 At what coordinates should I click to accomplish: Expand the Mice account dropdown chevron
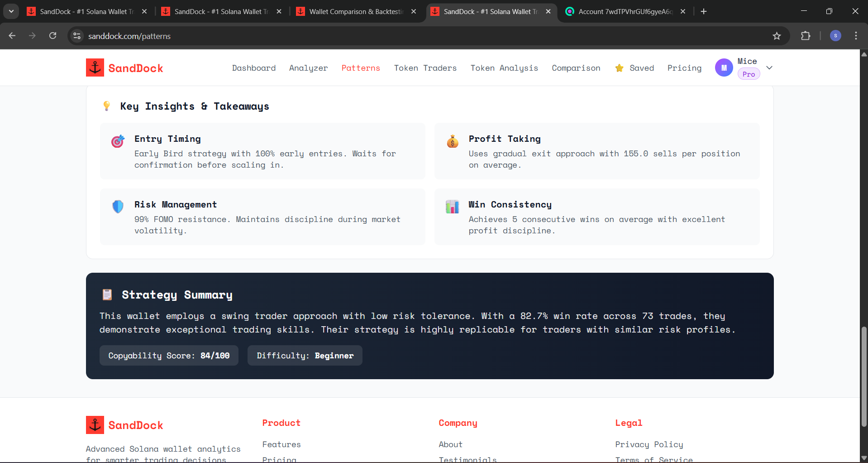point(769,68)
